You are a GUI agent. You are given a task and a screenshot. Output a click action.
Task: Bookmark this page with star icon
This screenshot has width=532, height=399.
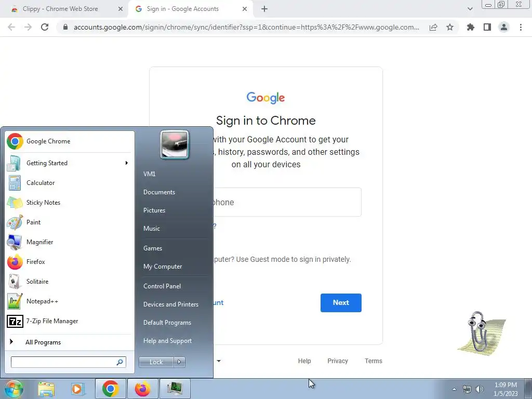point(450,27)
